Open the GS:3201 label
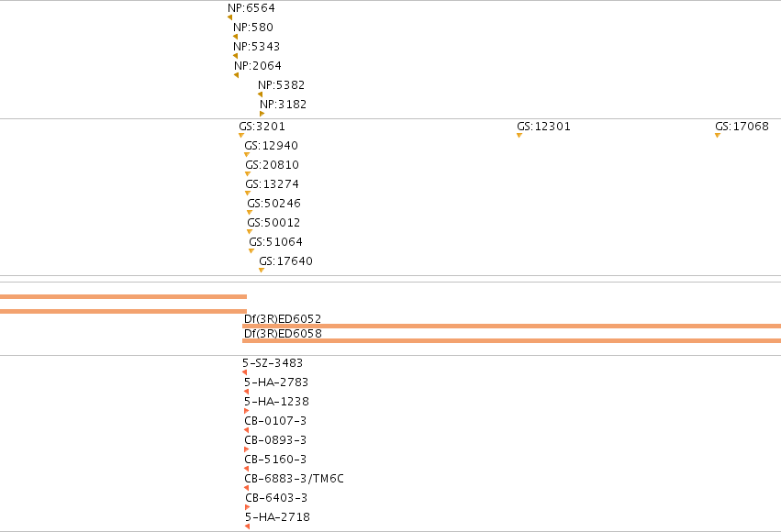This screenshot has height=532, width=781. pyautogui.click(x=262, y=127)
